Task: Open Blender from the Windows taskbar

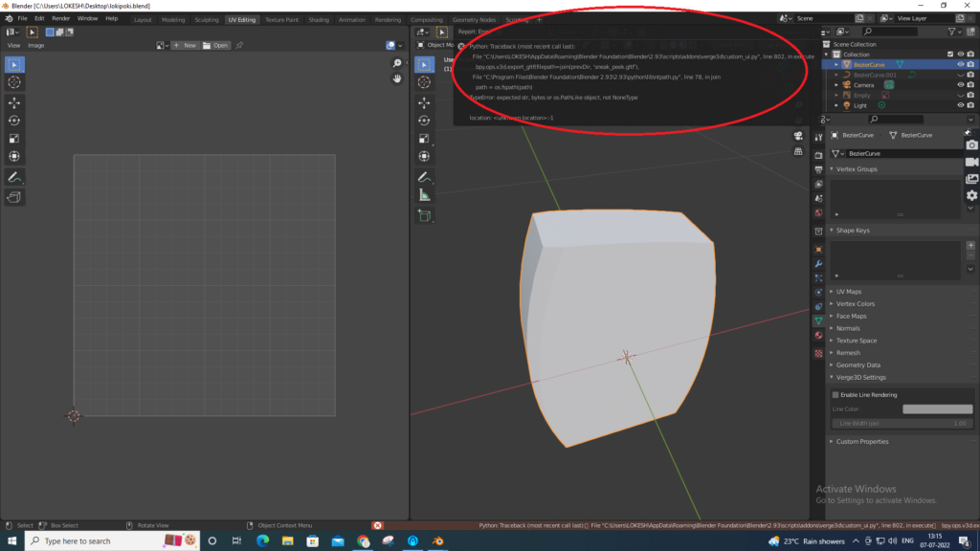Action: point(438,540)
